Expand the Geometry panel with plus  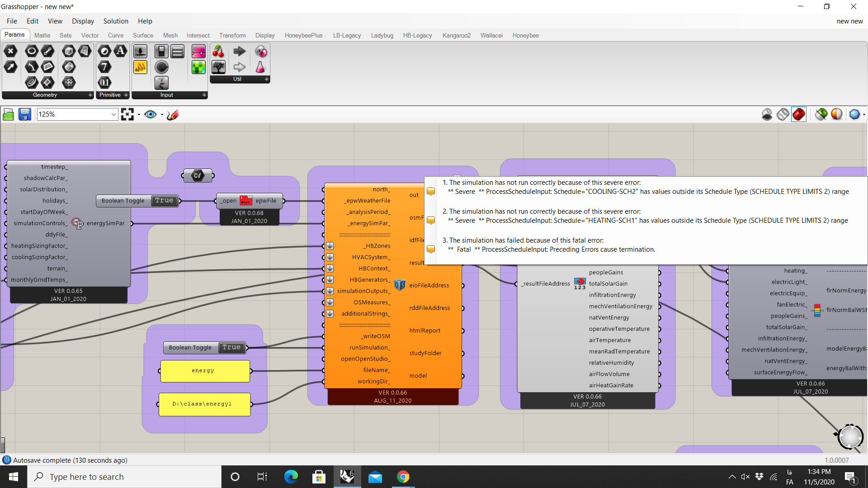[90, 95]
